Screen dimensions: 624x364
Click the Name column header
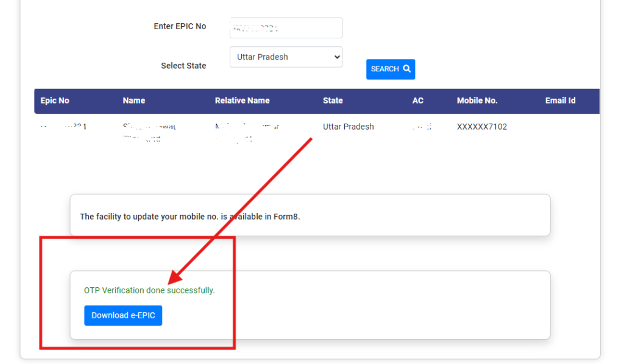coord(134,100)
